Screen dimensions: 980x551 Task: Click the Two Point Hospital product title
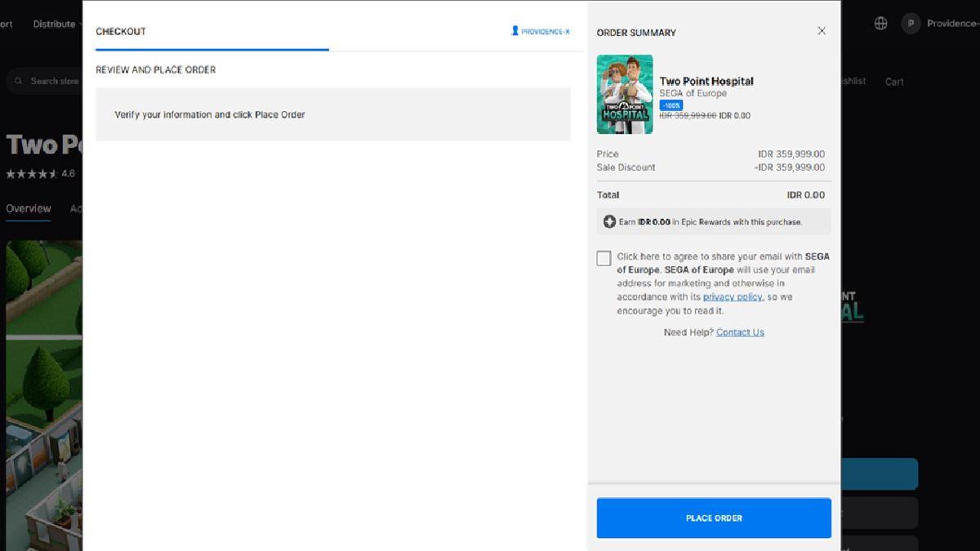706,81
